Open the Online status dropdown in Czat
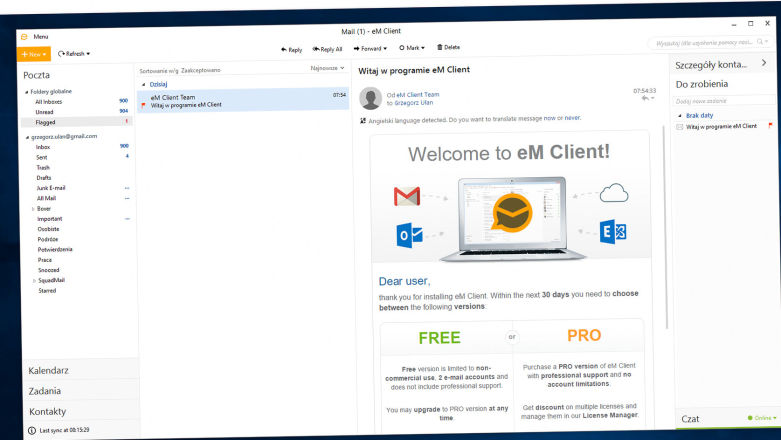Viewport: 781px width, 440px height. point(762,418)
